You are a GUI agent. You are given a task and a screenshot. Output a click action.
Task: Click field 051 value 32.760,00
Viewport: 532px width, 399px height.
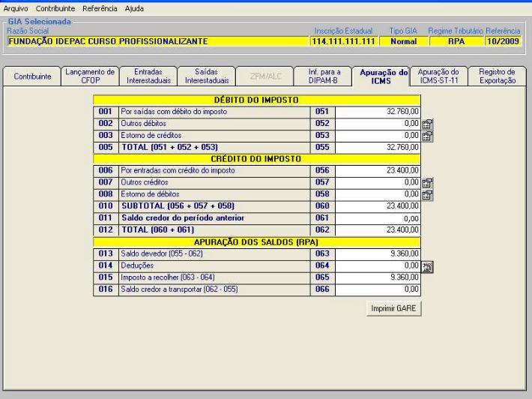tap(378, 112)
